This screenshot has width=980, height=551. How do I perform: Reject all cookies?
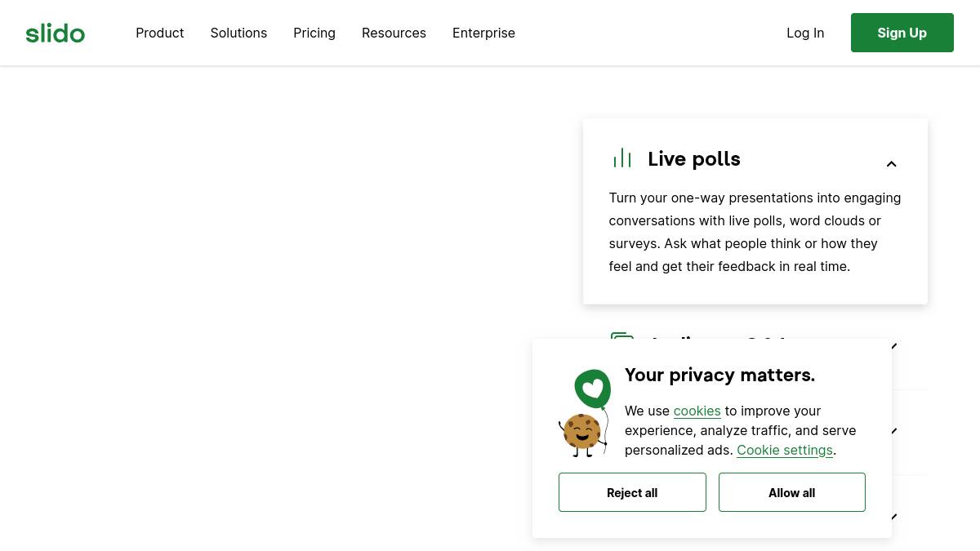pyautogui.click(x=632, y=492)
